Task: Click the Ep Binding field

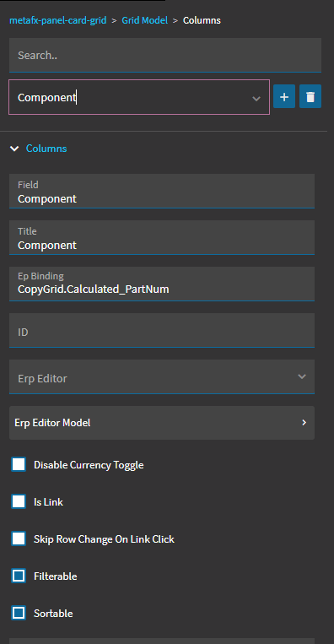Action: point(162,284)
